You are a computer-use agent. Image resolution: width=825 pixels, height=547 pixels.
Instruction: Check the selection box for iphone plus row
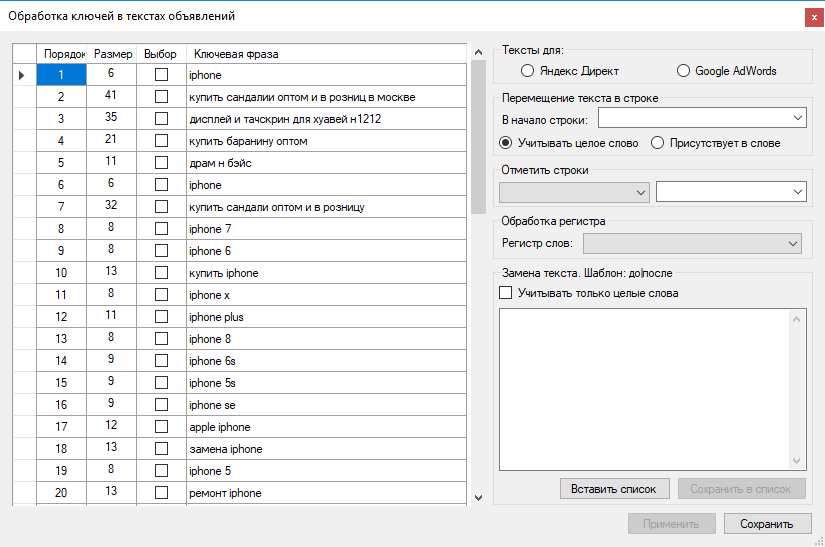point(161,317)
